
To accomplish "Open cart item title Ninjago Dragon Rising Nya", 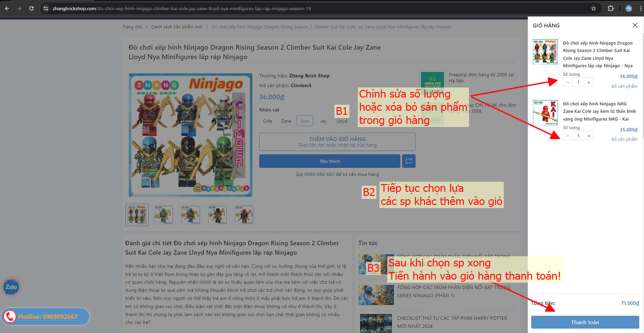I will [598, 54].
